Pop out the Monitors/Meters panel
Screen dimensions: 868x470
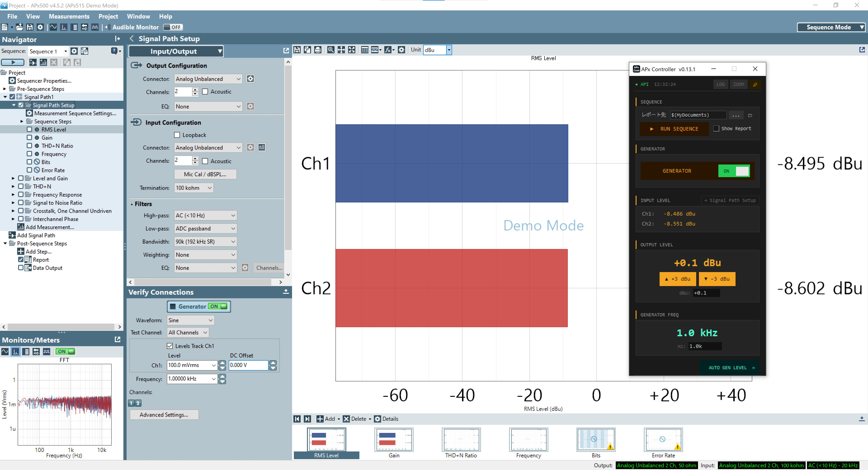[118, 340]
